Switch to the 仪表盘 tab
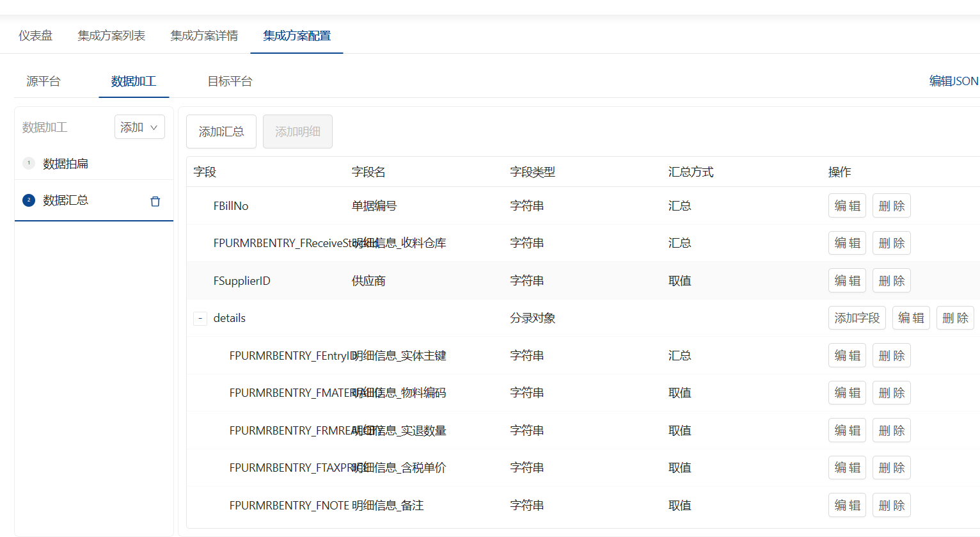The height and width of the screenshot is (537, 980). (x=35, y=36)
